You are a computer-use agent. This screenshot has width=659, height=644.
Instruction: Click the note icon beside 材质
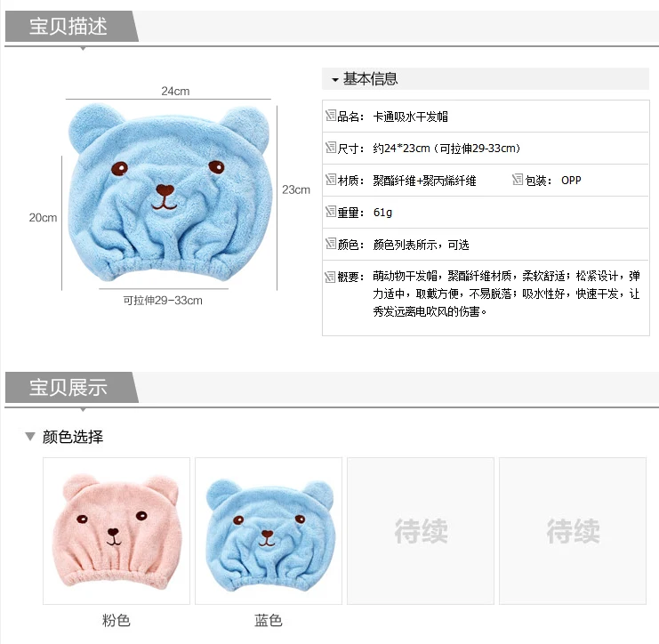pos(331,180)
